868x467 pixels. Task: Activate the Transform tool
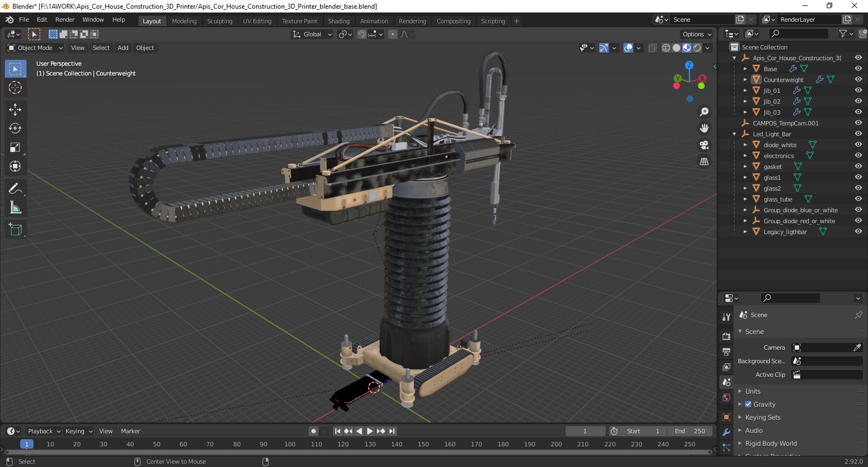(15, 166)
